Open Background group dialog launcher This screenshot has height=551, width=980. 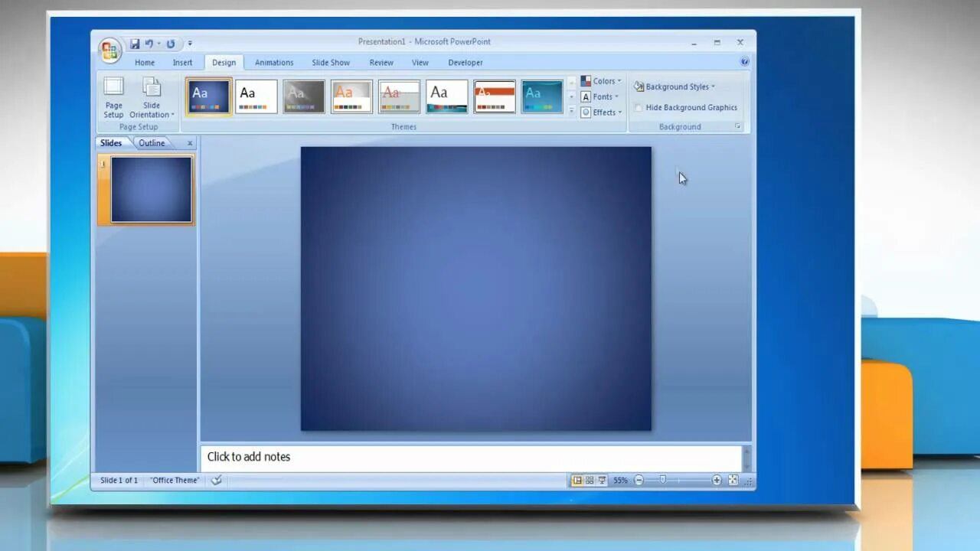[x=738, y=126]
